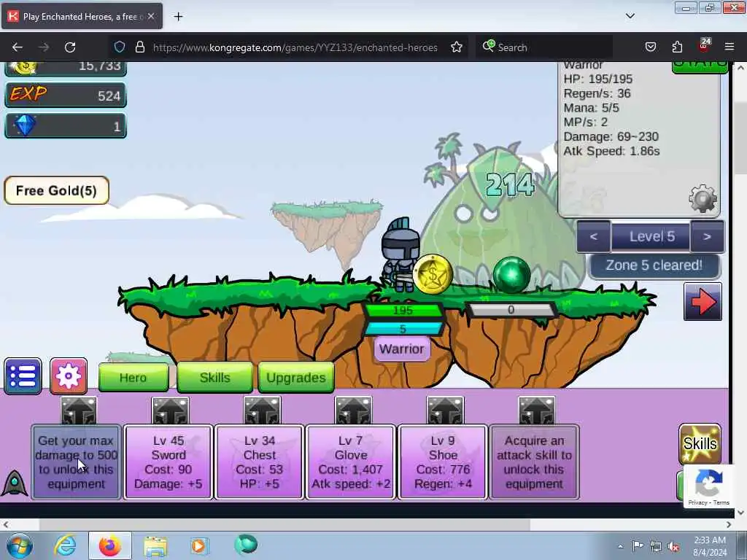Click the Warrior name label

402,349
